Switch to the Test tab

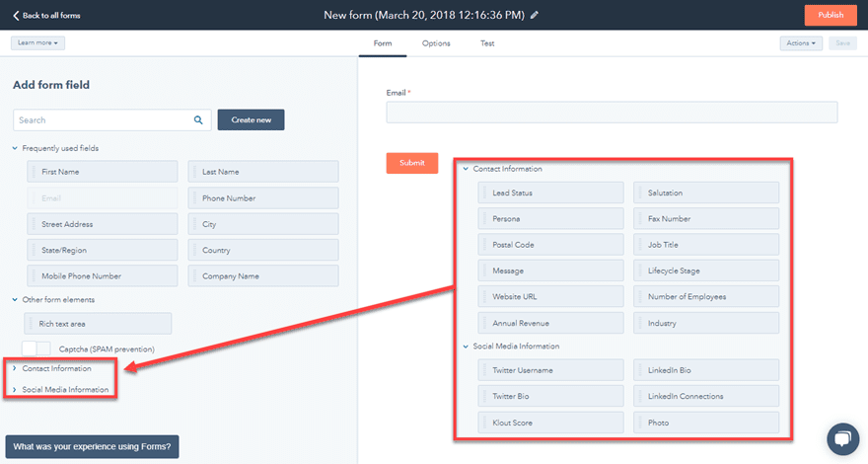coord(487,43)
